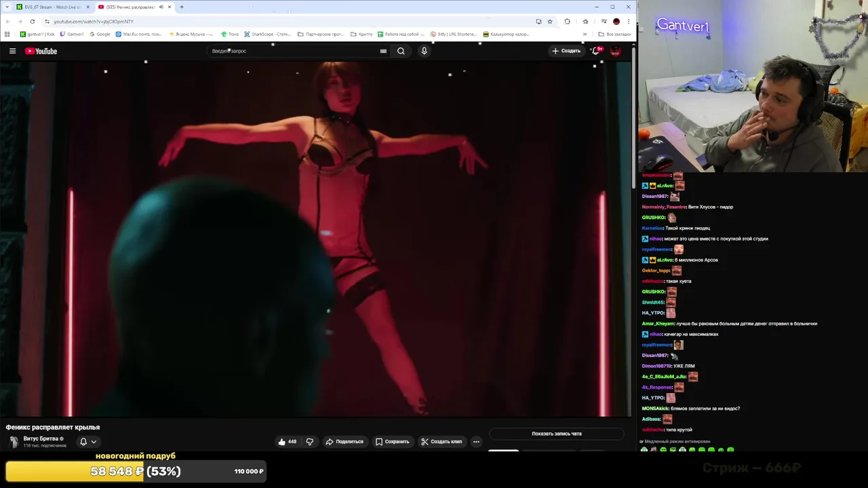Reload the current page

[32, 21]
